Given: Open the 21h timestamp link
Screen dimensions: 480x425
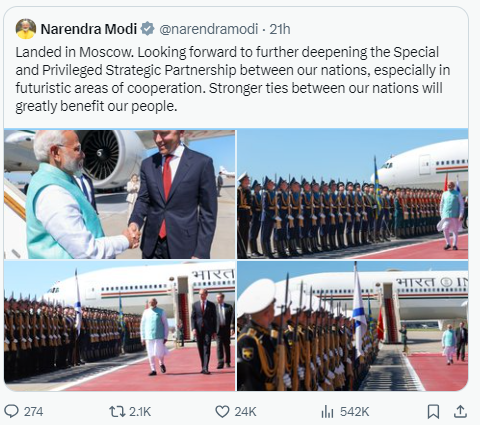Looking at the screenshot, I should (x=280, y=29).
